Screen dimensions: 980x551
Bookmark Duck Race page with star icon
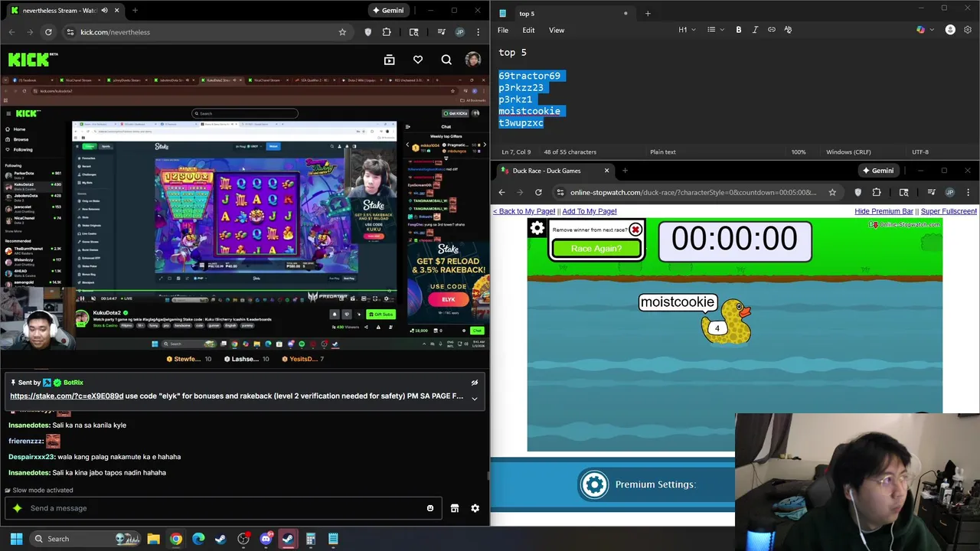(832, 192)
